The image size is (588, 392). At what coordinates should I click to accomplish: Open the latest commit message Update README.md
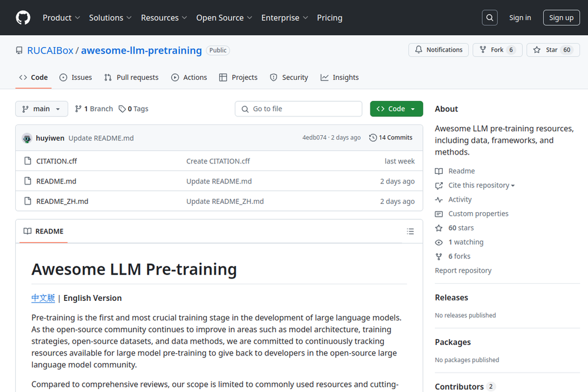101,138
